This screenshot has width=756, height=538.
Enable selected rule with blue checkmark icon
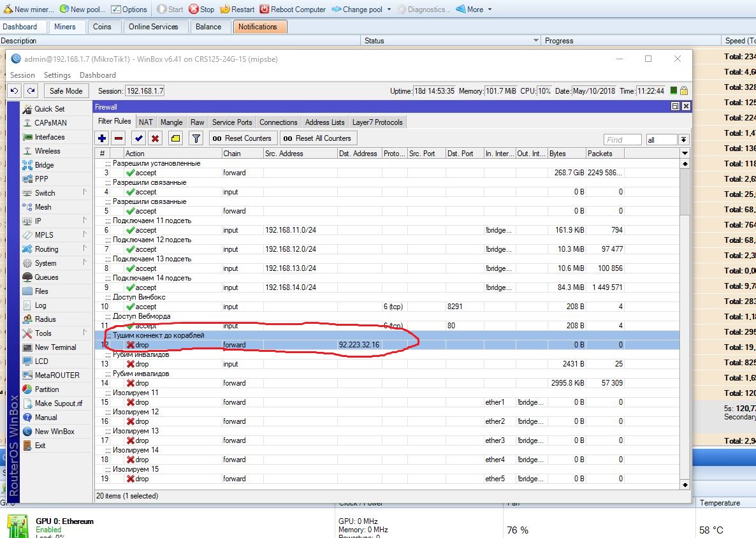pos(139,138)
